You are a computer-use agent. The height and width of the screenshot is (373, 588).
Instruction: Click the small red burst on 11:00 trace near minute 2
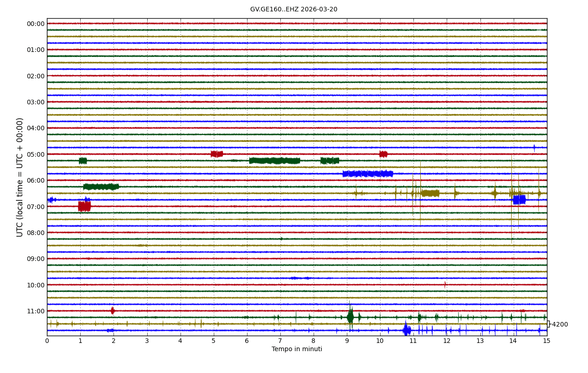(x=113, y=311)
